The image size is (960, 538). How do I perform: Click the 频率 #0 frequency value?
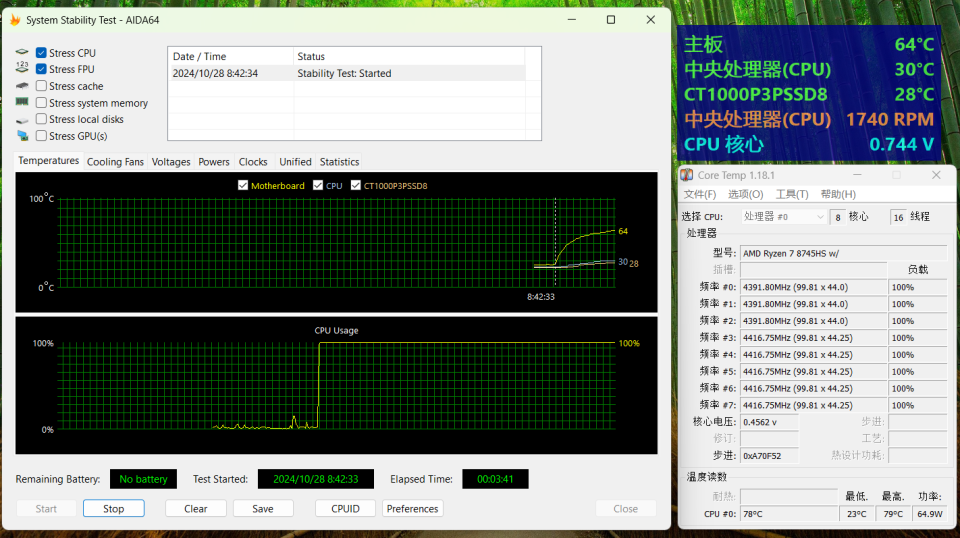tap(813, 287)
